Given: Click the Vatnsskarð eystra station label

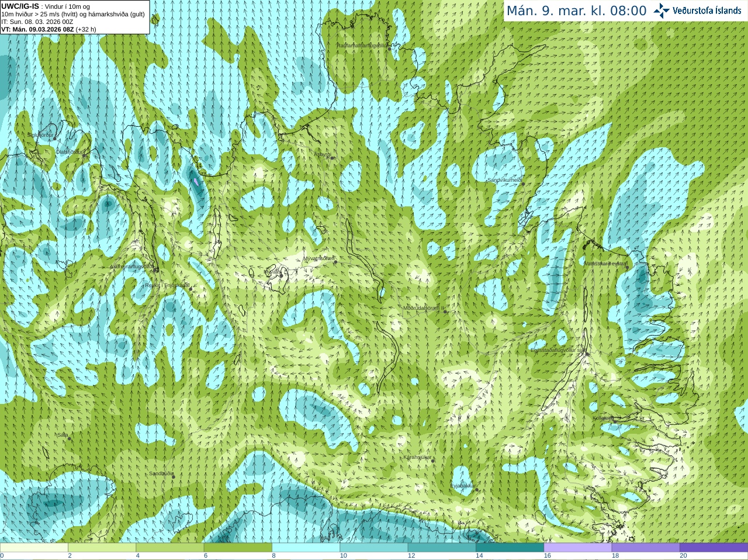Looking at the screenshot, I should tap(605, 264).
